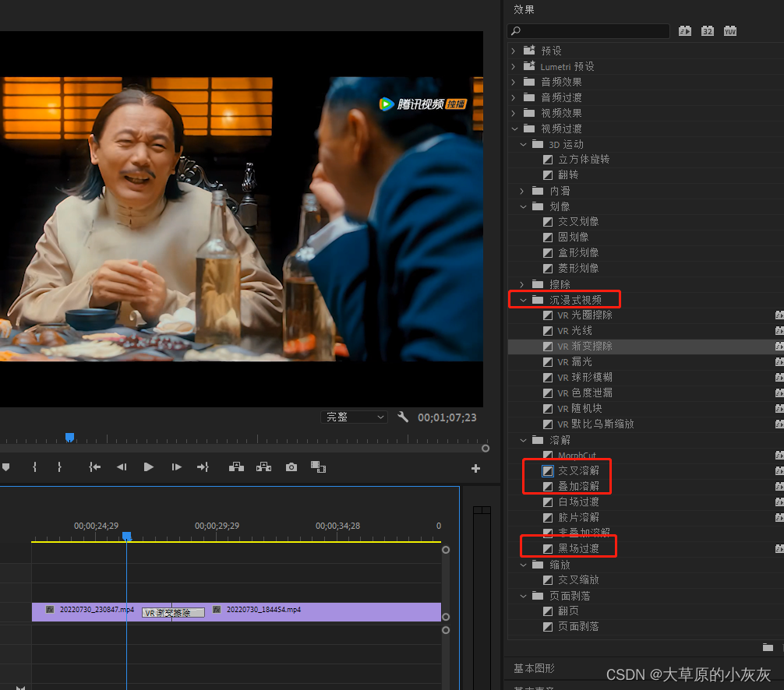Expand the Lumetri 预设 folder
The image size is (784, 690).
click(513, 66)
